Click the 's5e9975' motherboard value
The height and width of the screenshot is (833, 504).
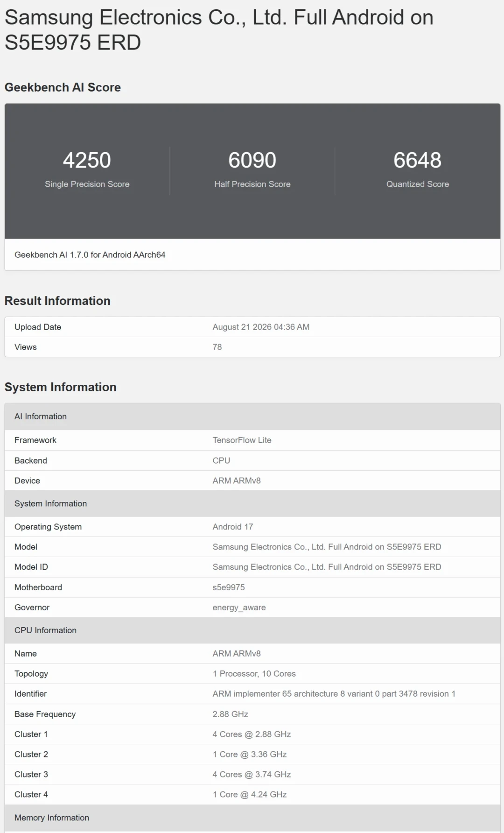(x=229, y=587)
